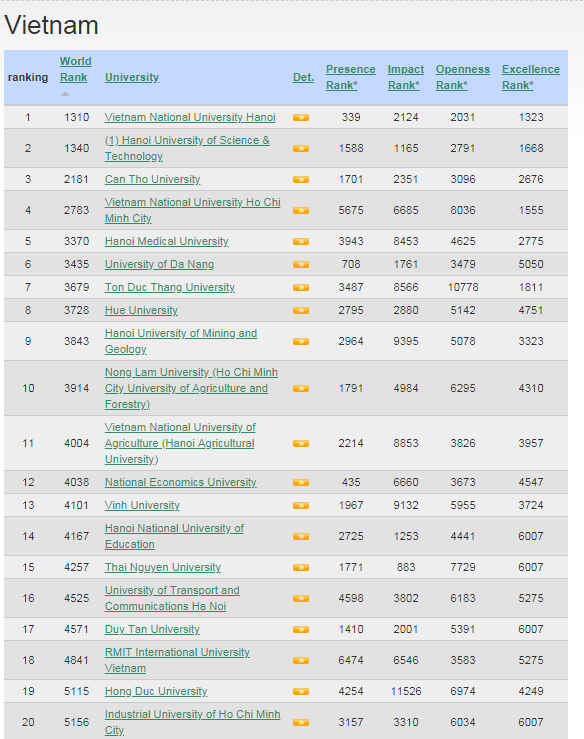Click the Det. column header
The image size is (584, 739).
[x=303, y=77]
